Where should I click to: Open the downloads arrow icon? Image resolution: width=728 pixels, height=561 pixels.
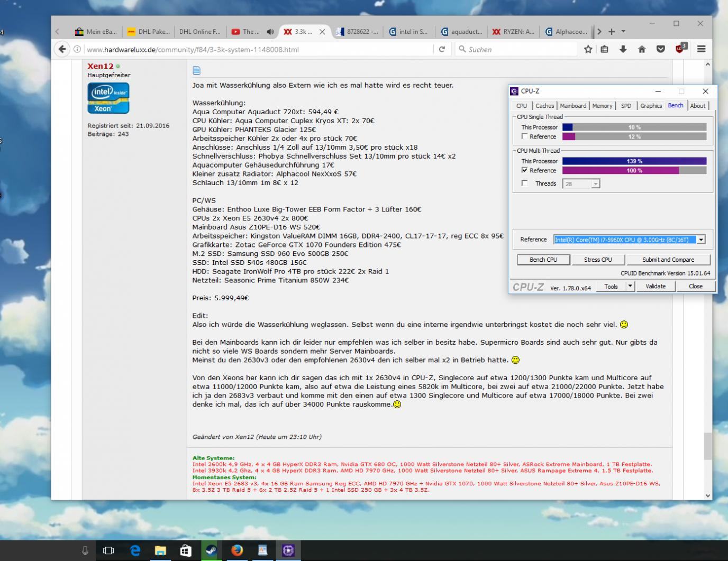[x=623, y=49]
